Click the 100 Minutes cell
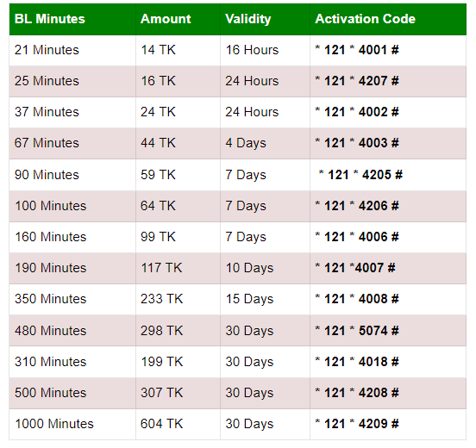The height and width of the screenshot is (448, 476). click(x=72, y=206)
